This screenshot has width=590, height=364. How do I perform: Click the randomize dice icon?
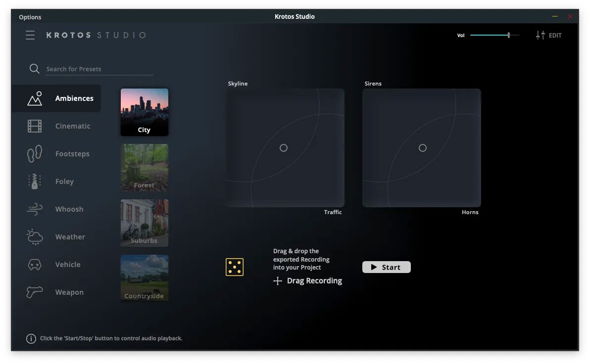click(x=235, y=267)
